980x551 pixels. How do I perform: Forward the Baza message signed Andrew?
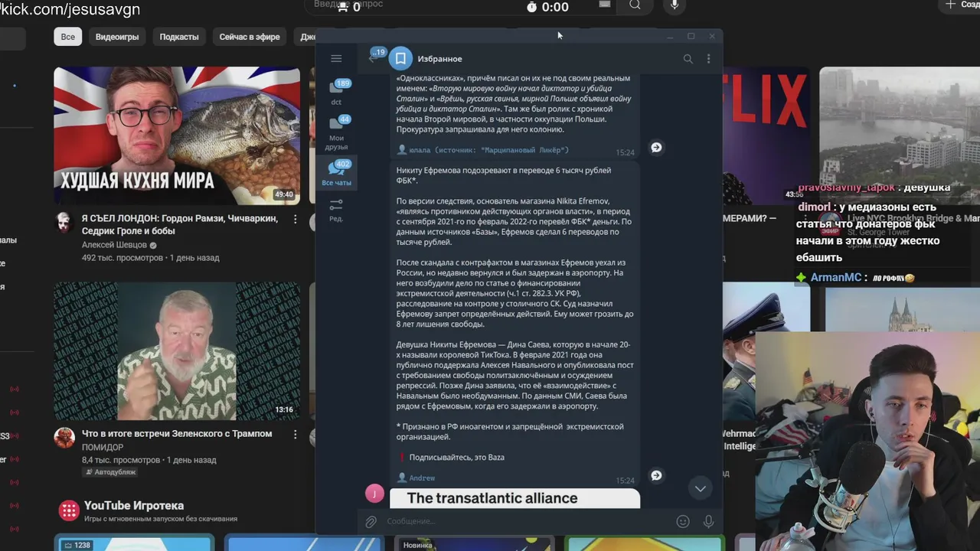(656, 475)
